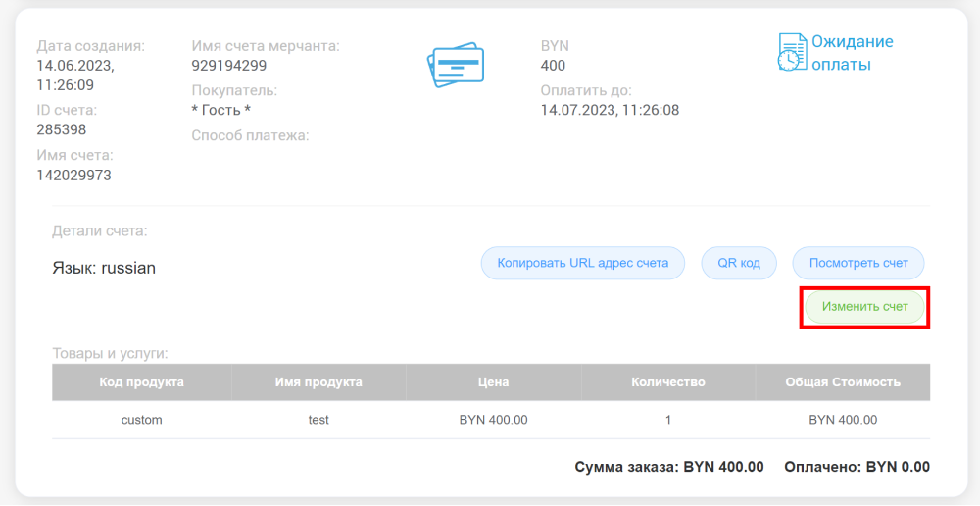Open the 'QR код' button
Image resolution: width=980 pixels, height=506 pixels.
point(740,263)
